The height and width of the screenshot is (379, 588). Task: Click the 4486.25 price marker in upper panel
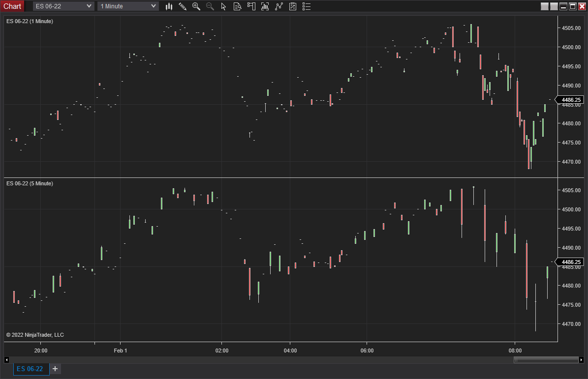click(569, 100)
